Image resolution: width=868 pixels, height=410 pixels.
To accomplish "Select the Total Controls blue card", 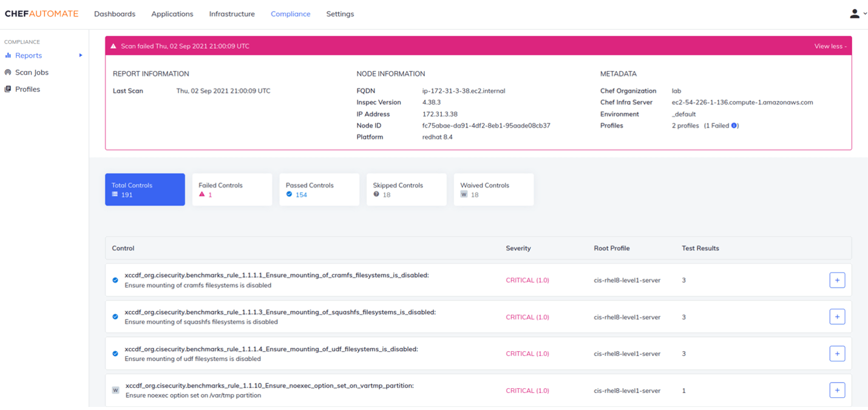I will click(145, 190).
